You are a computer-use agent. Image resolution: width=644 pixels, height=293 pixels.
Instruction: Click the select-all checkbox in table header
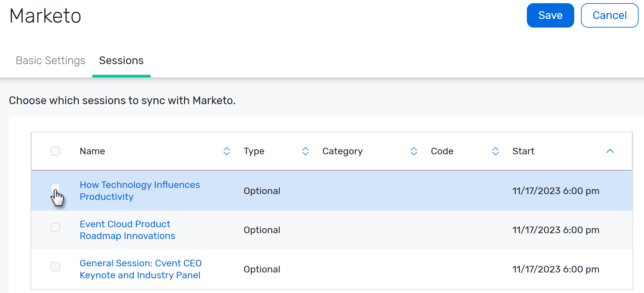pos(55,151)
